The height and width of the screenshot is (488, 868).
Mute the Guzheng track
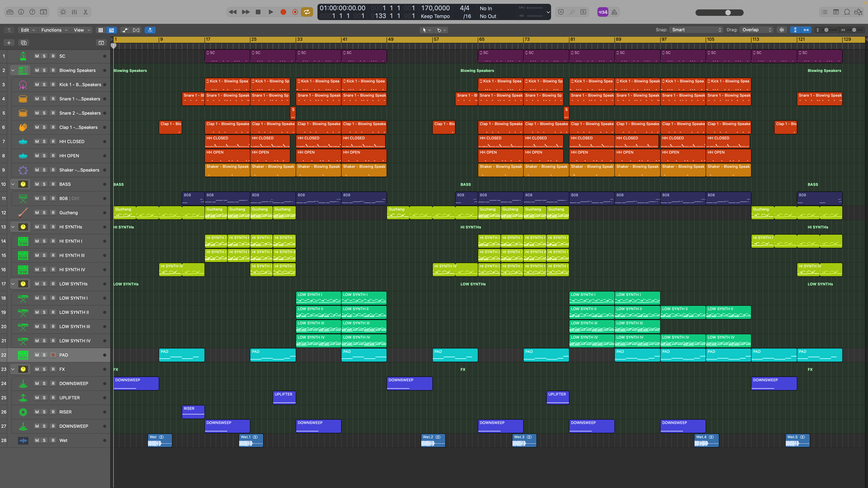point(37,213)
